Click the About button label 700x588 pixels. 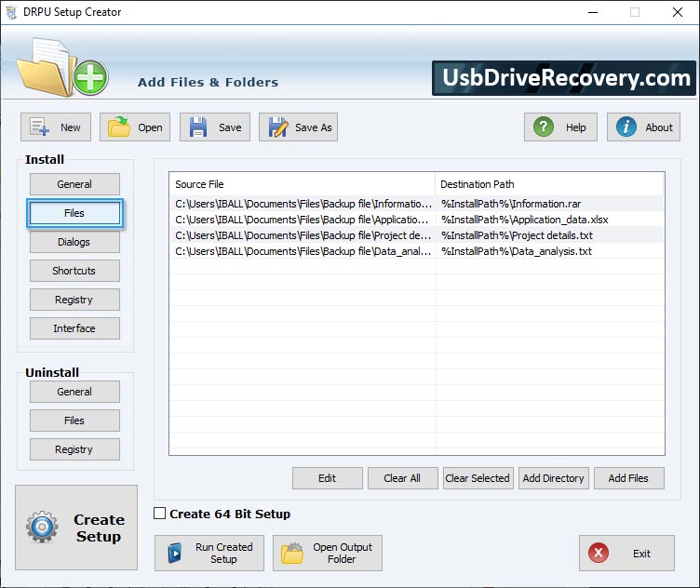659,127
